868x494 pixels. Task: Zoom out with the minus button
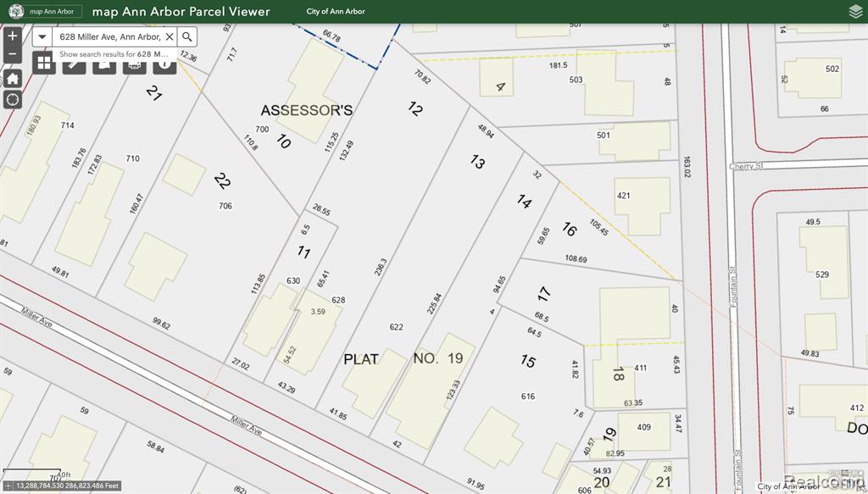click(12, 54)
